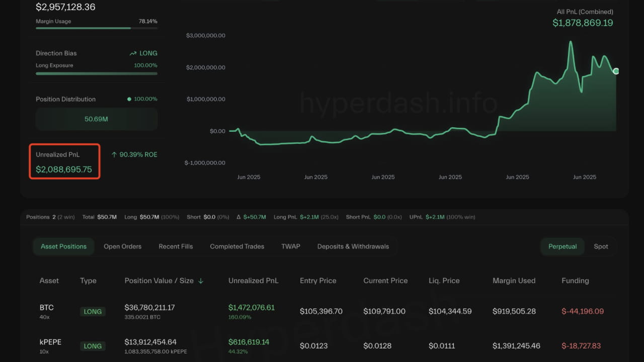Click the sort arrow next to Position Value / Size
Image resolution: width=644 pixels, height=362 pixels.
click(201, 281)
